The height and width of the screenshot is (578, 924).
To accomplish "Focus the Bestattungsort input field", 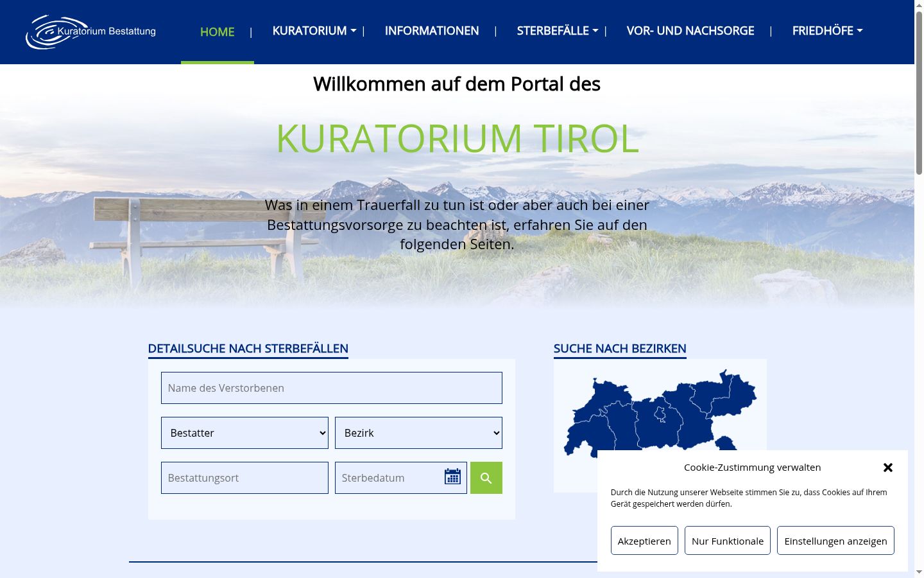I will [244, 478].
